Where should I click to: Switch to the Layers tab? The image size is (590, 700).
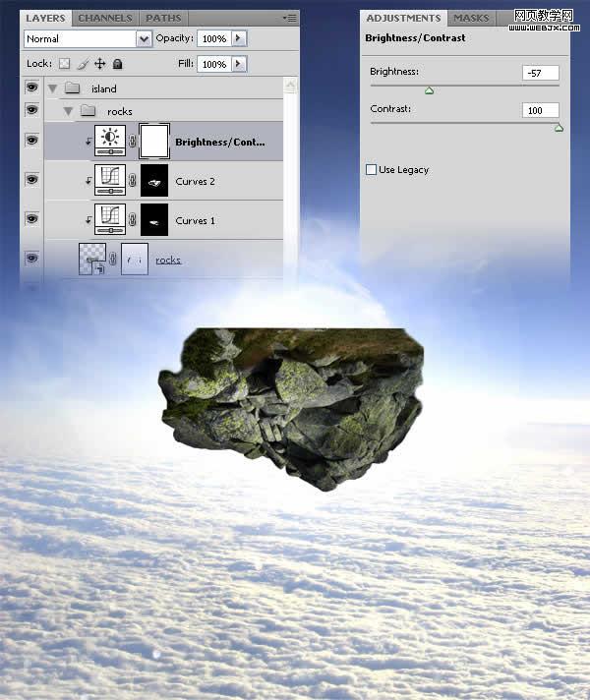(x=45, y=19)
